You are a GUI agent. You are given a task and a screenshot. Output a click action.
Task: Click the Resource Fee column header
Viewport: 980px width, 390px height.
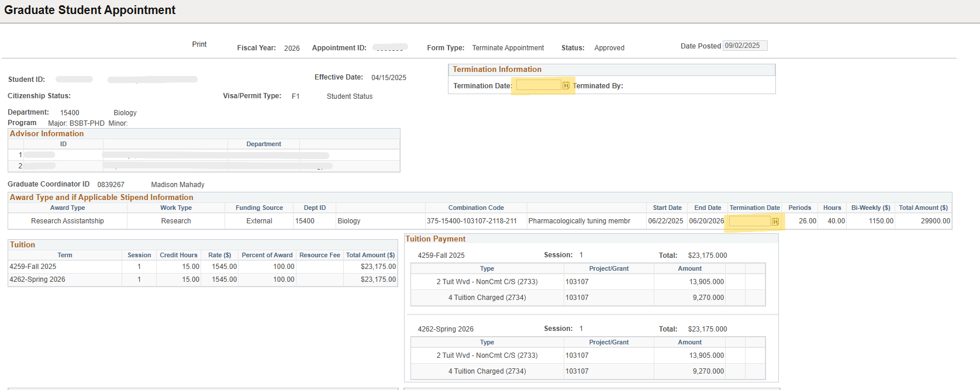319,255
